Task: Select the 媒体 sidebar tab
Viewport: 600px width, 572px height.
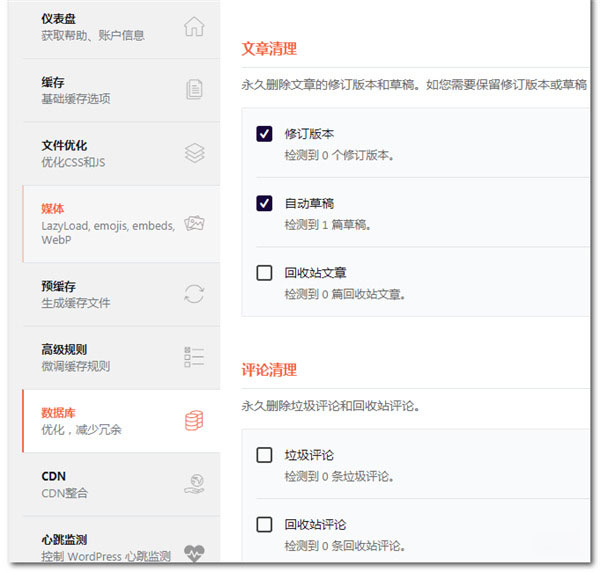Action: [x=52, y=209]
